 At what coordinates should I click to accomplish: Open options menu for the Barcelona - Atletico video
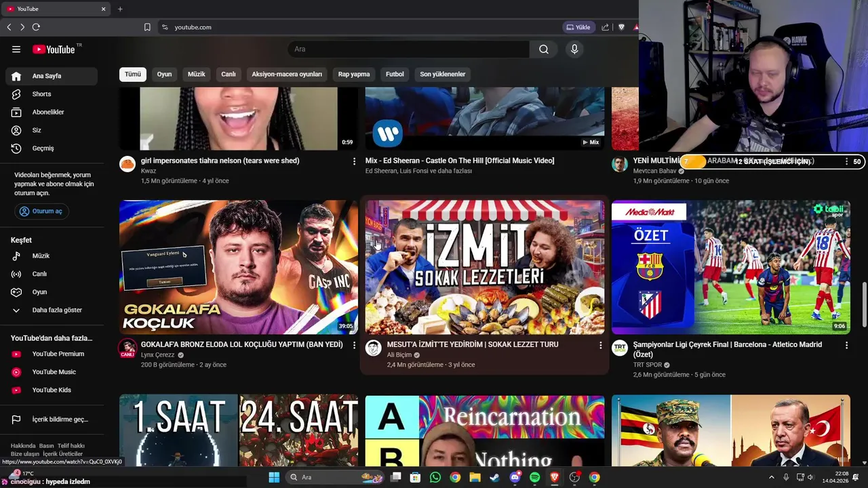pyautogui.click(x=846, y=345)
